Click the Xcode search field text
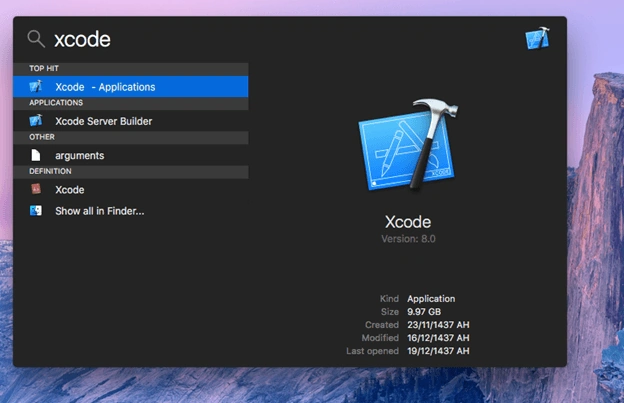 click(x=82, y=39)
